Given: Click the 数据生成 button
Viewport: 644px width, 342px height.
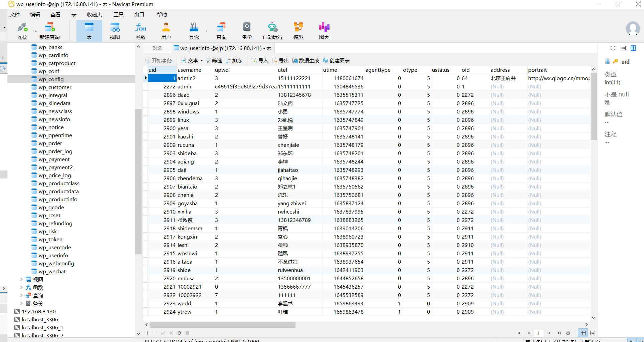Looking at the screenshot, I should (x=306, y=60).
